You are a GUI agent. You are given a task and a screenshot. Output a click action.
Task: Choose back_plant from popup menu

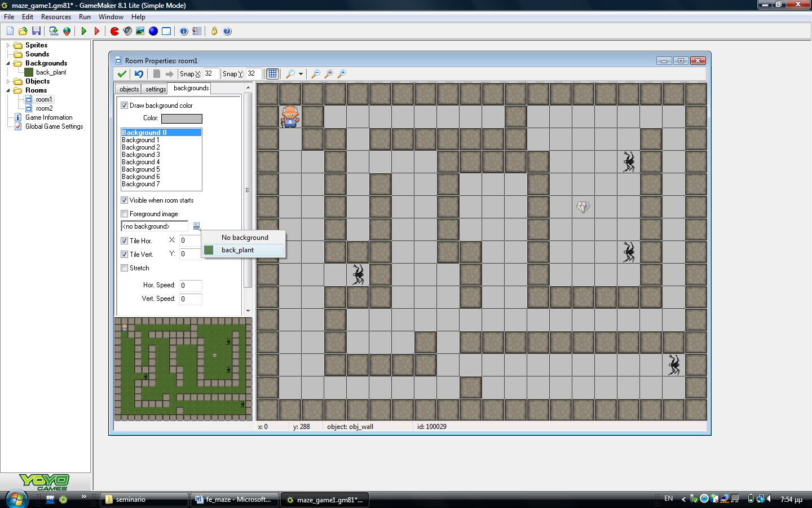point(243,250)
